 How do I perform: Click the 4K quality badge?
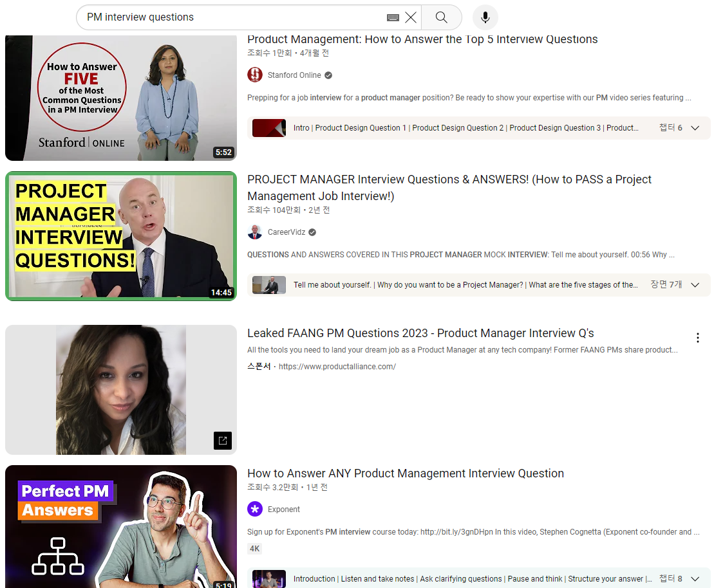(x=254, y=548)
